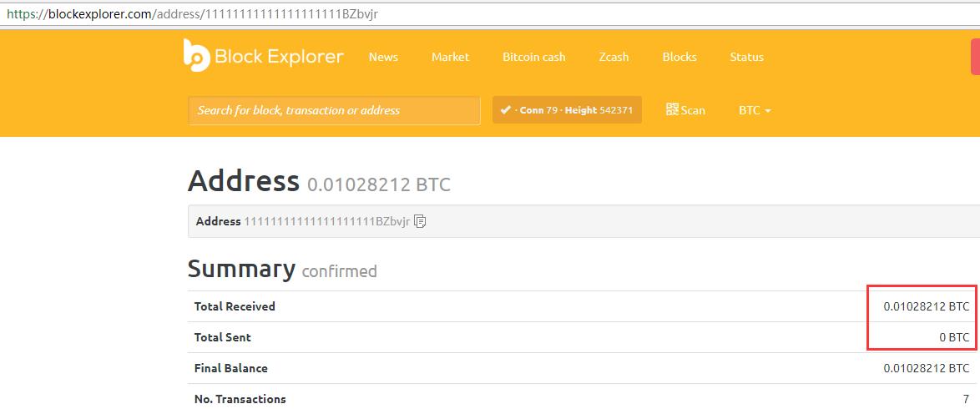This screenshot has height=409, width=980.
Task: Go to the Market page
Action: pyautogui.click(x=450, y=57)
